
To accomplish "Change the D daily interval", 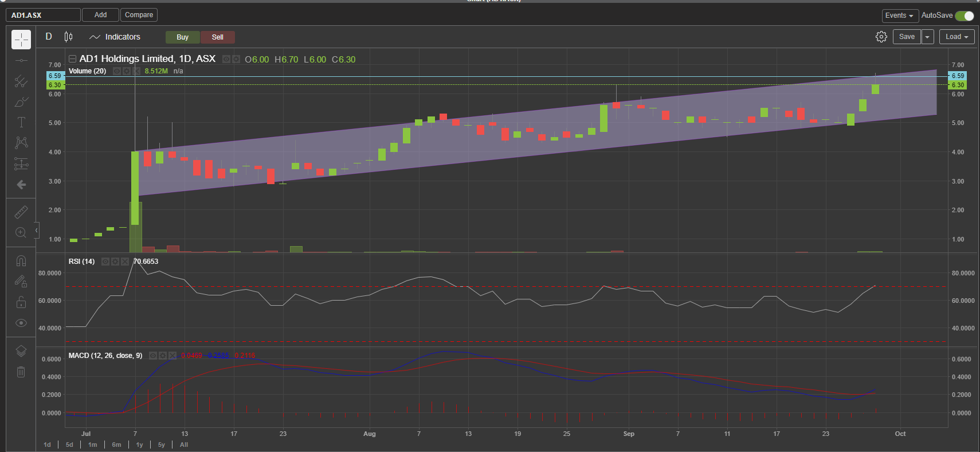I will 49,37.
